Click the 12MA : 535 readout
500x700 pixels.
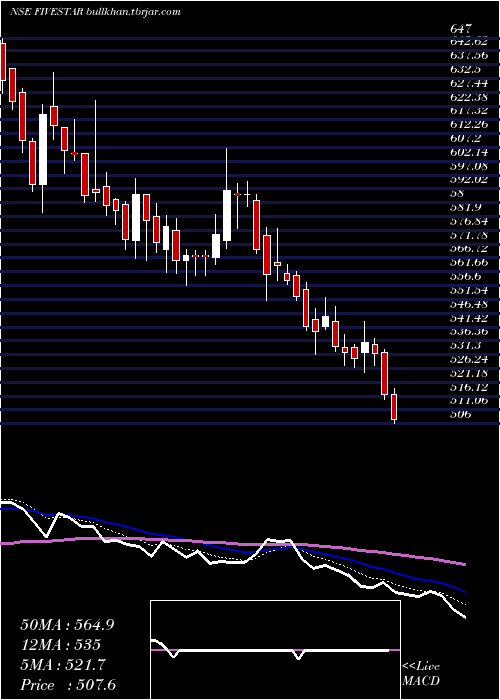coord(60,645)
